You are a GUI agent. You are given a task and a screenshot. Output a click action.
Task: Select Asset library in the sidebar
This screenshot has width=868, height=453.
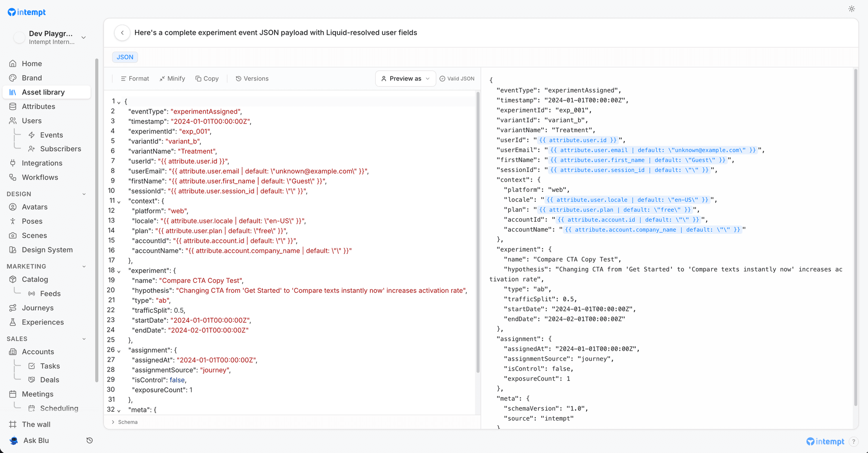pos(47,92)
